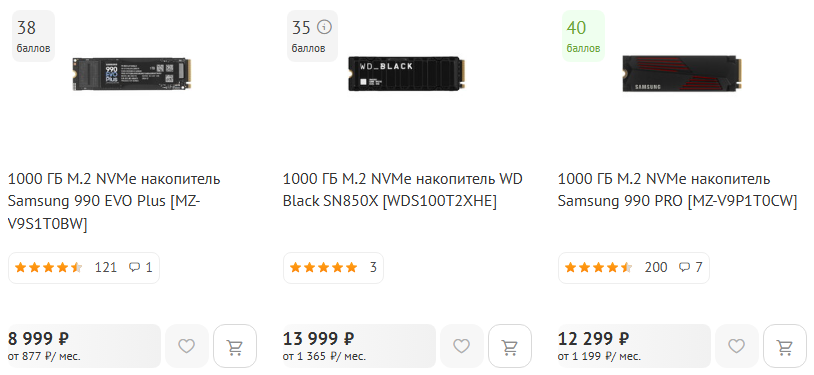Add WD Black SN850X to wishlist
The image size is (814, 375).
click(x=462, y=346)
